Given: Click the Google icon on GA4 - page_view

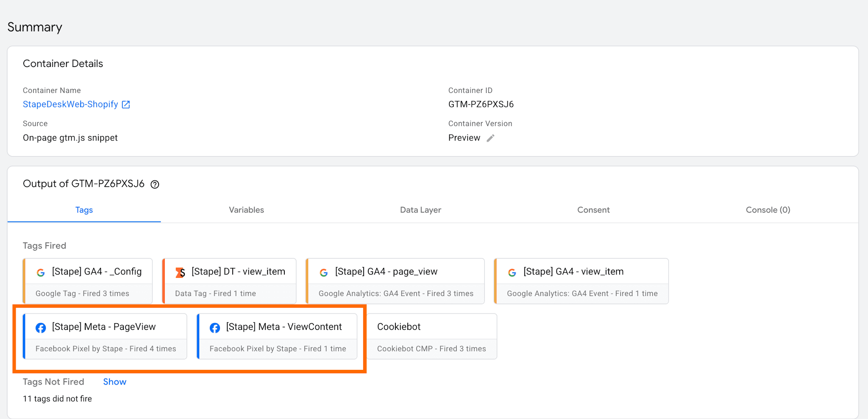Looking at the screenshot, I should (x=324, y=272).
